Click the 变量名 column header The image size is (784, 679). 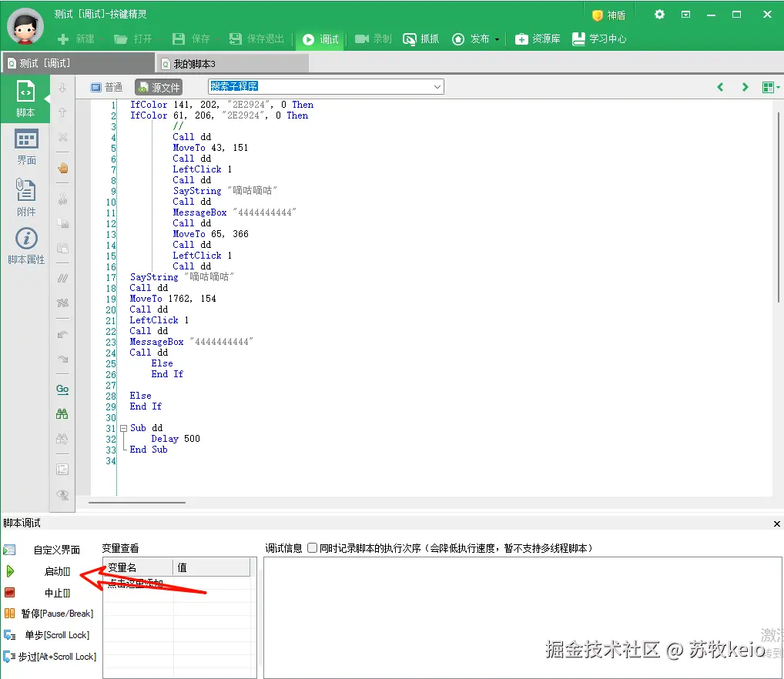pos(138,567)
